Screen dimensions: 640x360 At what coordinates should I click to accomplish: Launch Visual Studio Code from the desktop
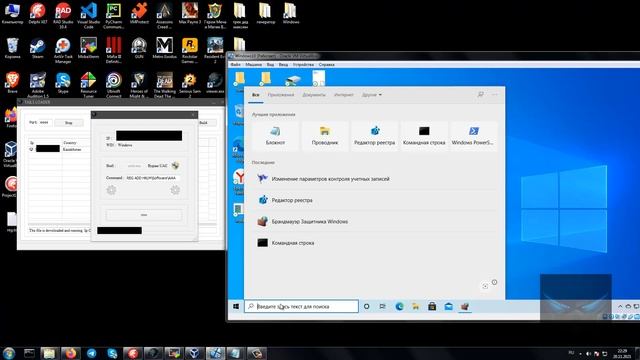[x=88, y=15]
